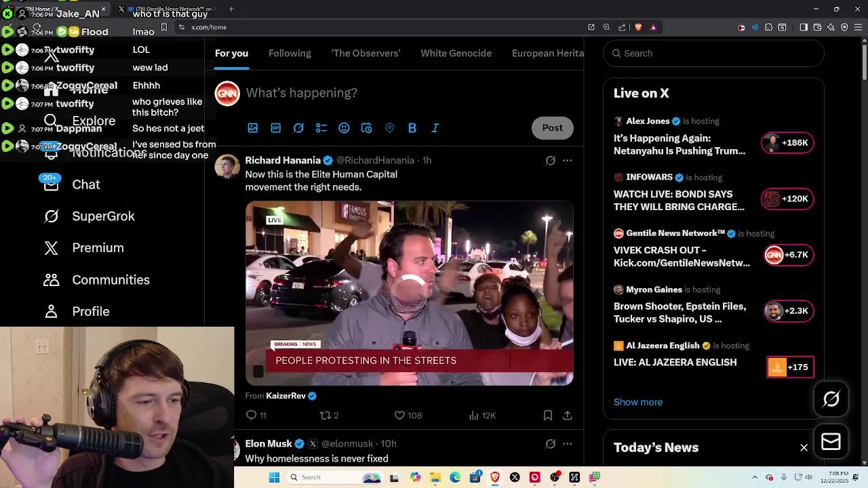Image resolution: width=868 pixels, height=488 pixels.
Task: Click Show more under Live on X
Action: point(638,402)
